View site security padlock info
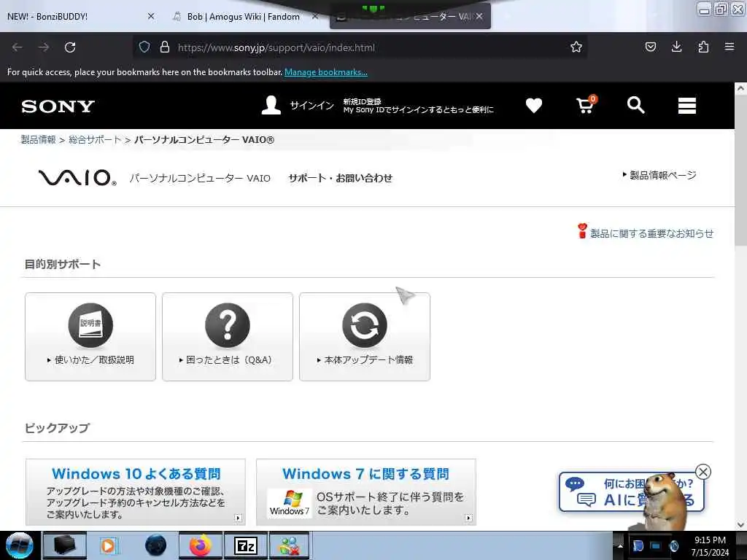 coord(165,47)
